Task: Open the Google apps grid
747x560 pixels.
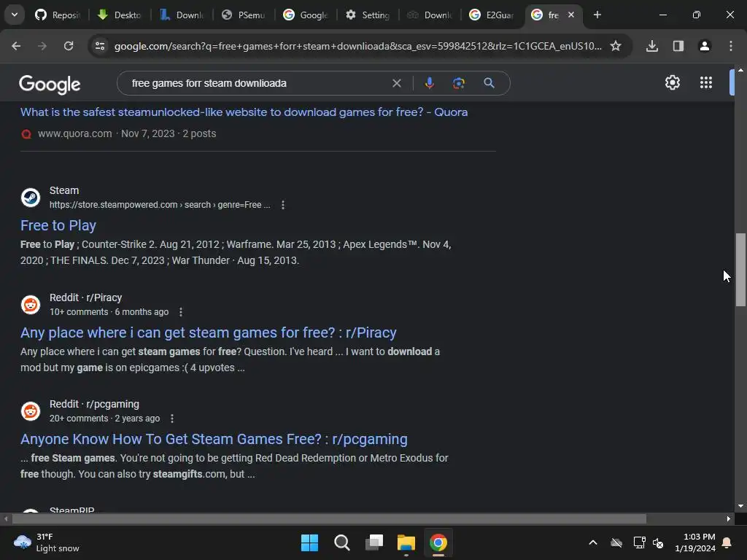Action: pos(706,82)
